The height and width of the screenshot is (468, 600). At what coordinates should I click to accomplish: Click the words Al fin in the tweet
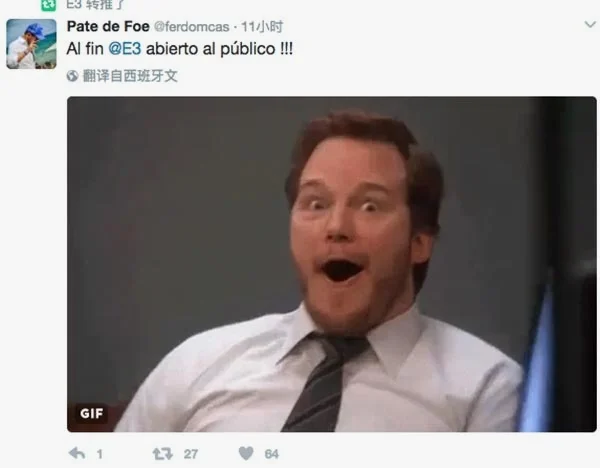85,49
